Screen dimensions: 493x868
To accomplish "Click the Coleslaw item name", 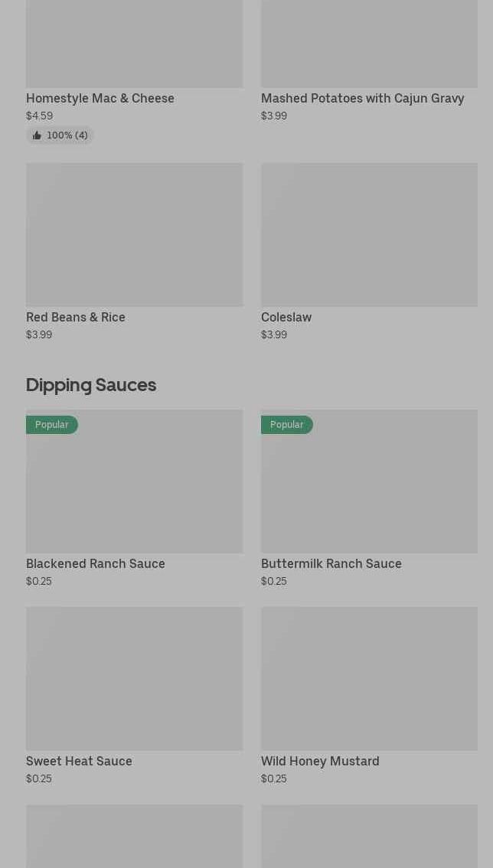I will click(x=286, y=317).
